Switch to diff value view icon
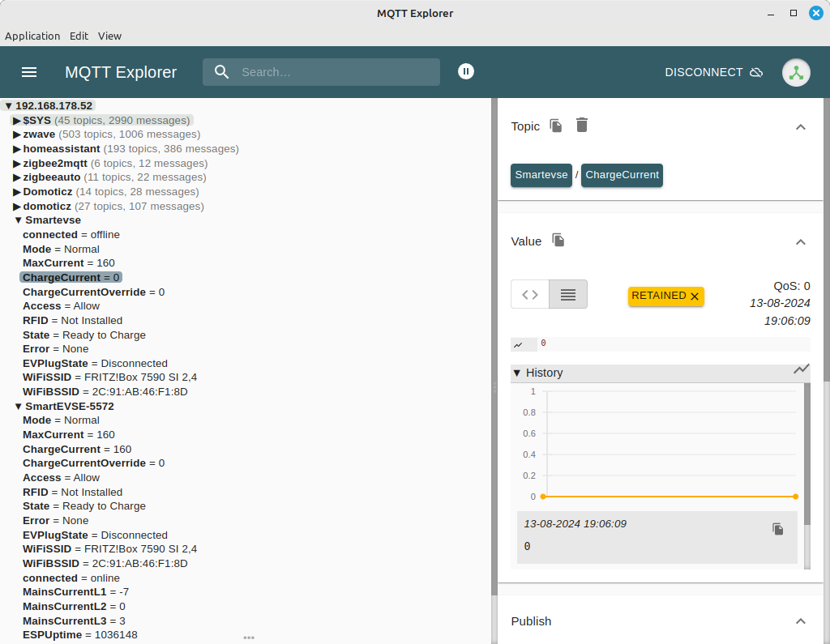 tap(530, 294)
